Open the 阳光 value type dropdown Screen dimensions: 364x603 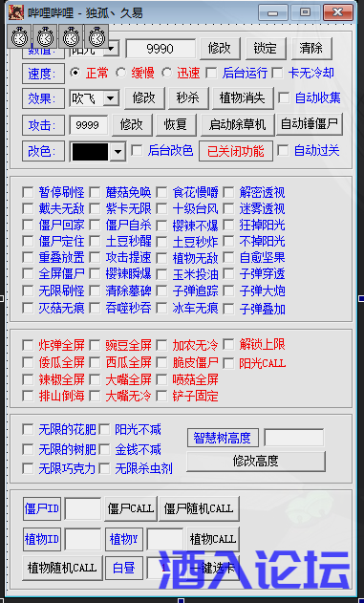(111, 49)
